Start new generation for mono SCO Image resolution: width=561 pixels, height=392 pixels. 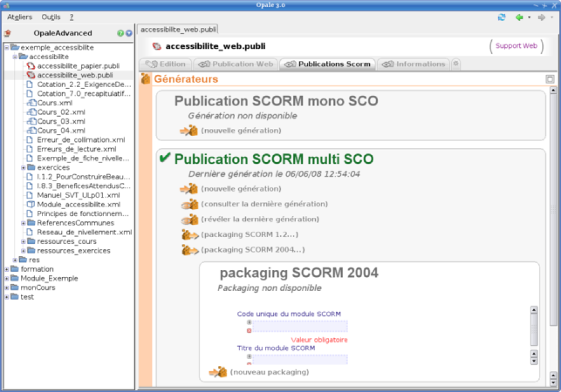pos(241,131)
